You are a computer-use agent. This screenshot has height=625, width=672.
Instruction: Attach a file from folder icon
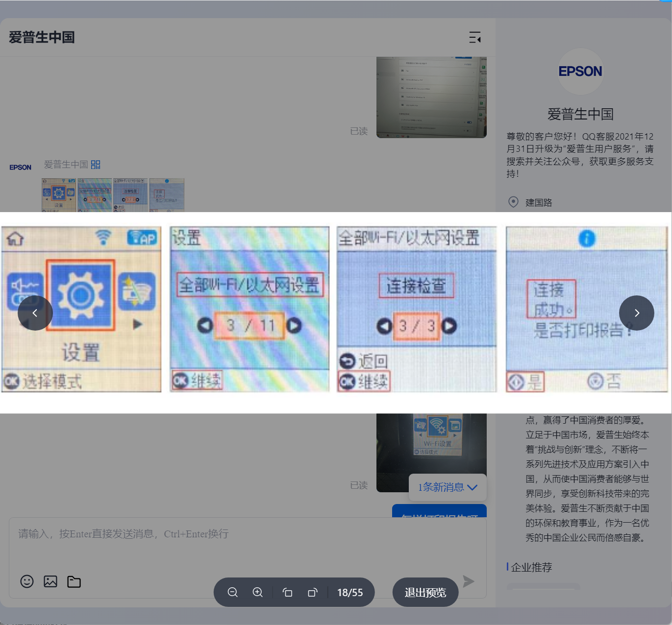pos(74,581)
